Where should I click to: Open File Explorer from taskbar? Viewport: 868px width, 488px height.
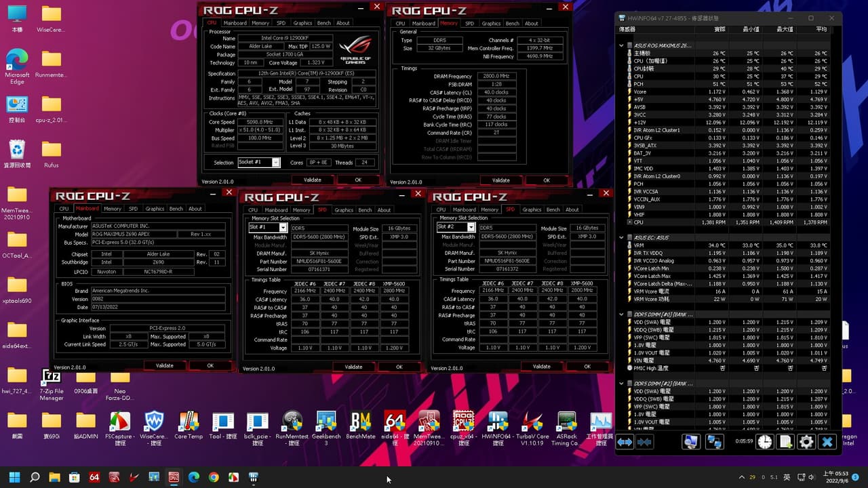(54, 477)
